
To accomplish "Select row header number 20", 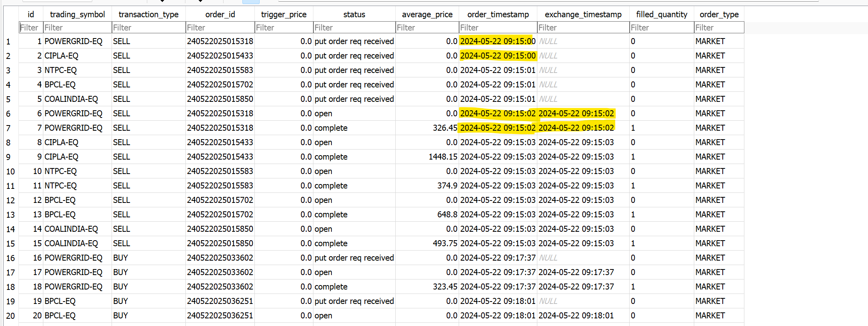I will pos(11,316).
